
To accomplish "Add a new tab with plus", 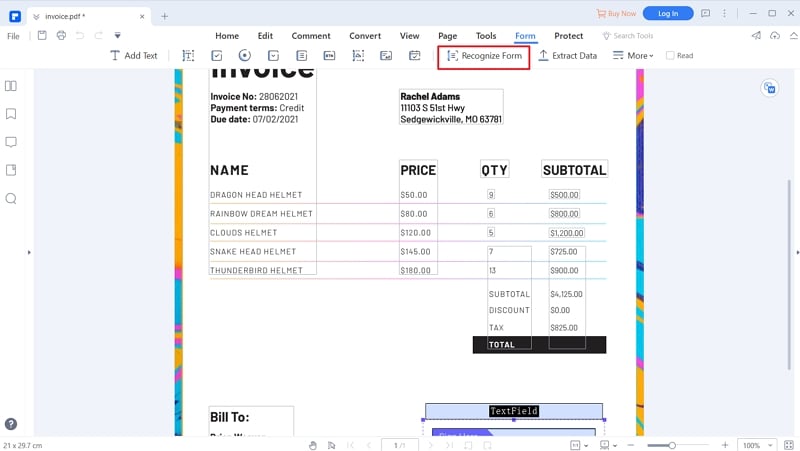I will point(164,16).
